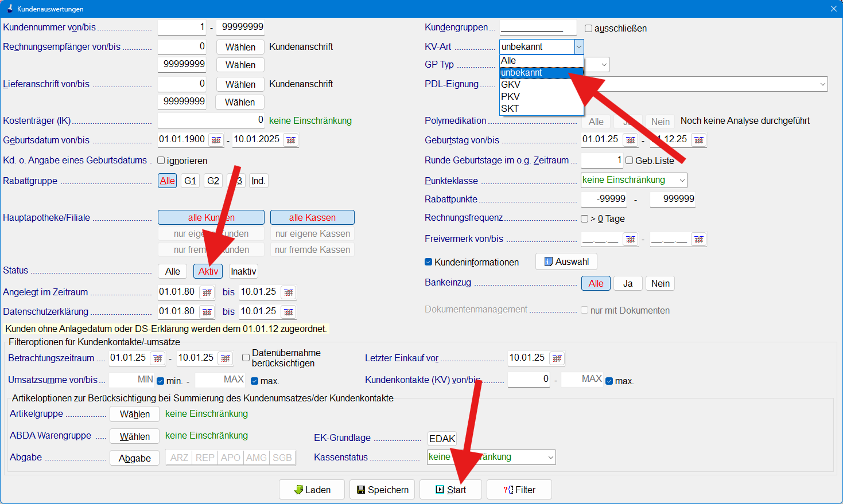The height and width of the screenshot is (504, 843).
Task: Uncheck the Kundeninformationen checkbox
Action: click(428, 262)
